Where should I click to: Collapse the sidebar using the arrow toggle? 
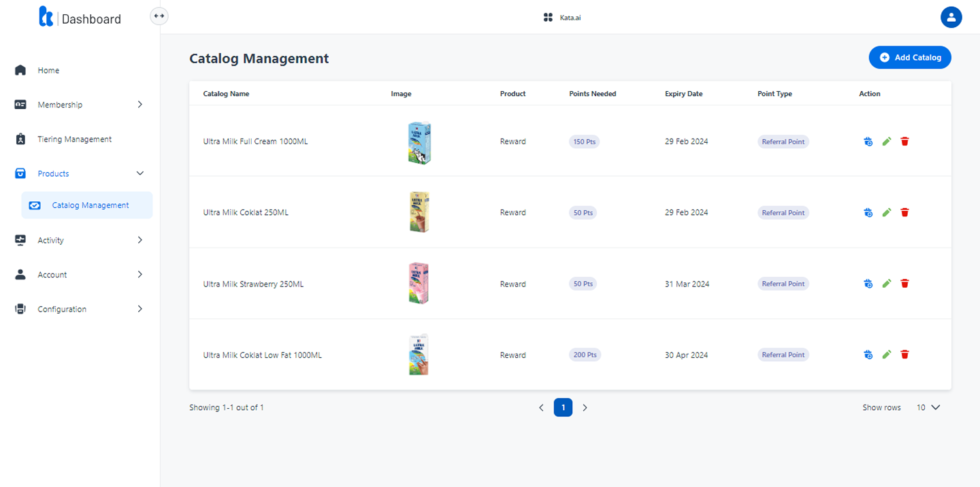pos(159,16)
